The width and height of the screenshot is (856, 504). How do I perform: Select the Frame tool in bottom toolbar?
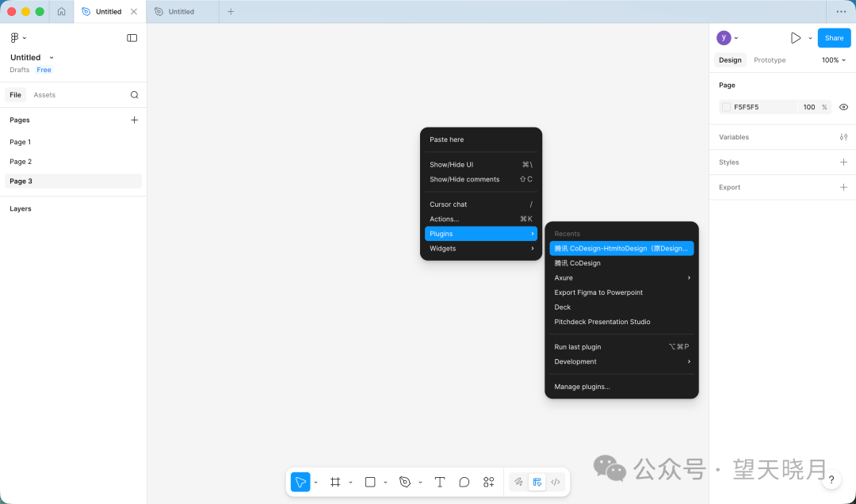coord(335,482)
